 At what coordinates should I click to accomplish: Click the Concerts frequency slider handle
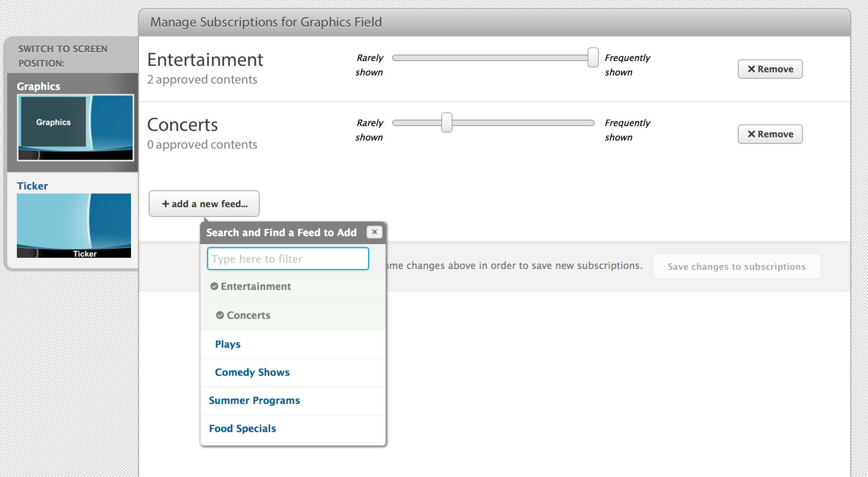click(x=446, y=123)
